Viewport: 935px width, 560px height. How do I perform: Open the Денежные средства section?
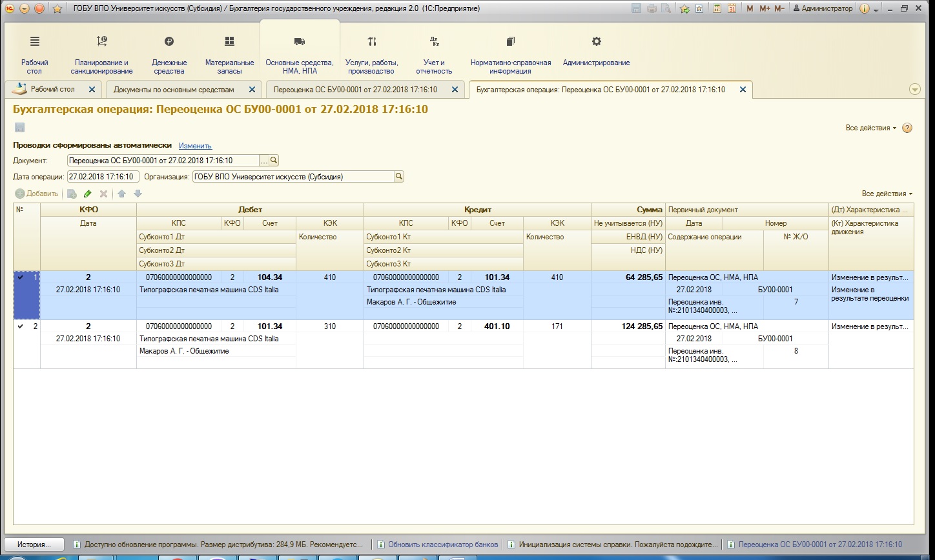pos(169,54)
